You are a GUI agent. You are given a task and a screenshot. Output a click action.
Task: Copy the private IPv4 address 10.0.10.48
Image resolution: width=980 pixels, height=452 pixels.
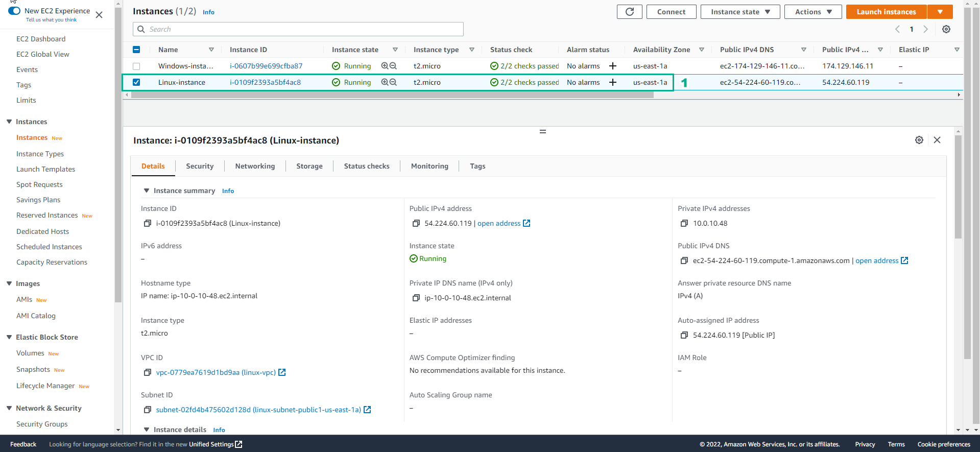(x=684, y=223)
